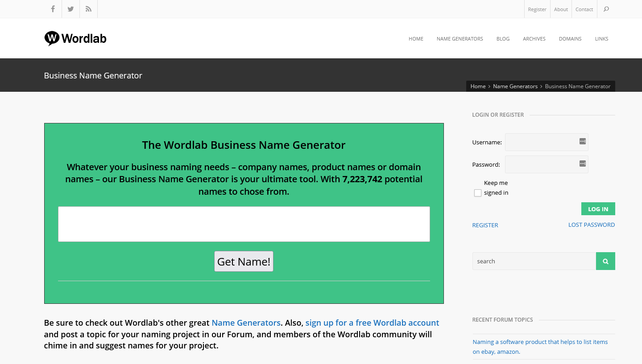Open the RSS feed icon
642x364 pixels.
point(88,9)
